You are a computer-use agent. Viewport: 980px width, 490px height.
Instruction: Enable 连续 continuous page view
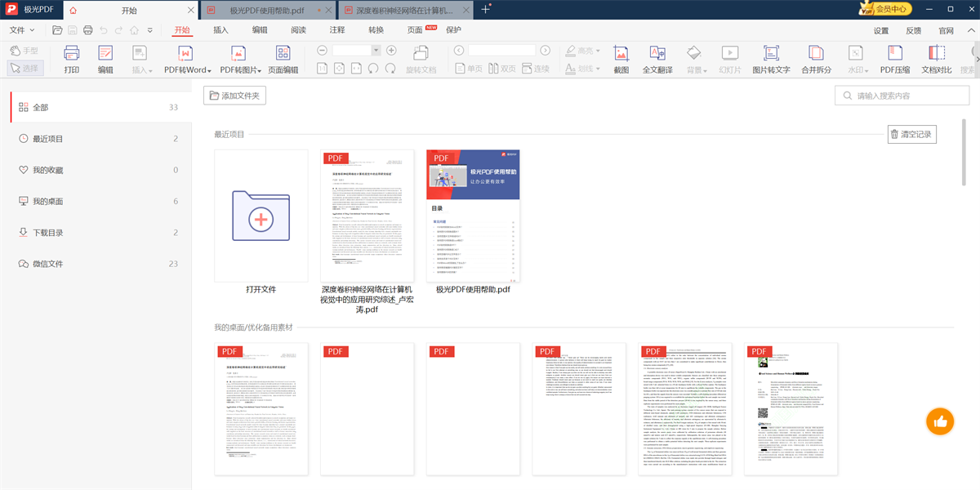coord(536,69)
